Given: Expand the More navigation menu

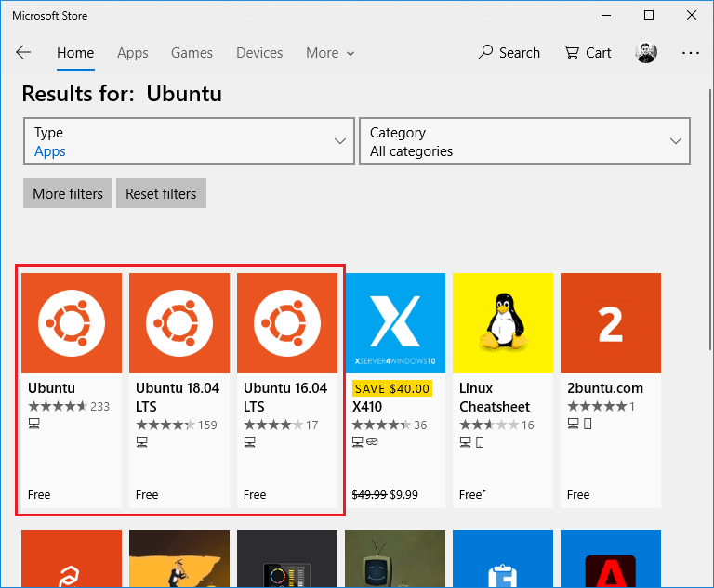Looking at the screenshot, I should point(330,53).
